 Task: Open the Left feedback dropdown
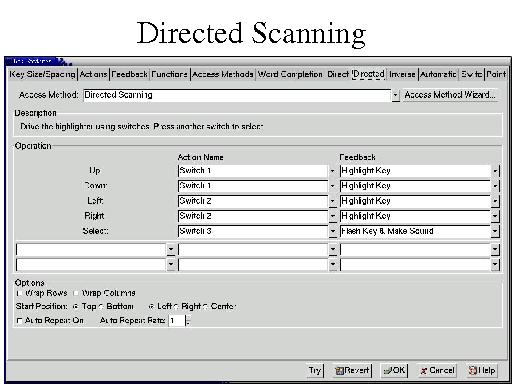coord(495,201)
